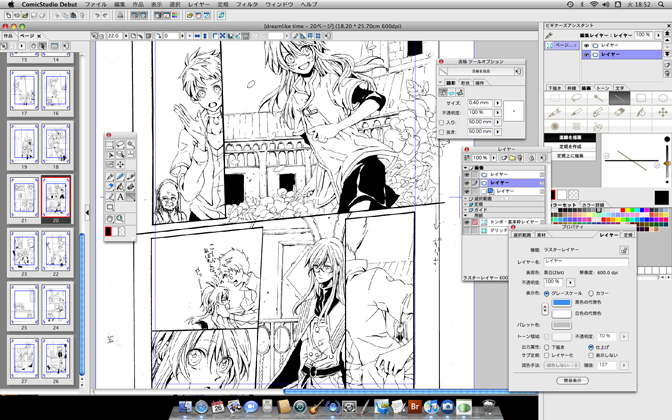Check the レイヤー化 checkbox
The height and width of the screenshot is (420, 672).
click(x=546, y=355)
